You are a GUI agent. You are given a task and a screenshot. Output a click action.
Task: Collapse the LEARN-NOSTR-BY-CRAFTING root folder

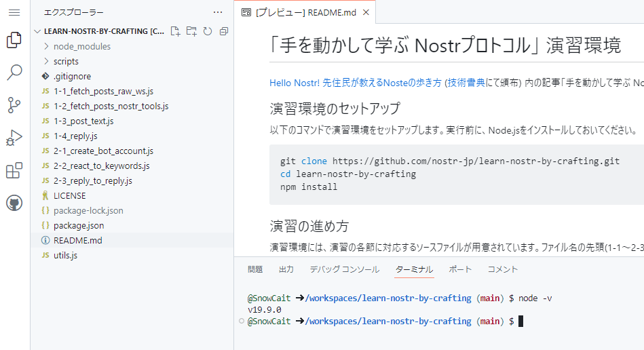click(37, 31)
